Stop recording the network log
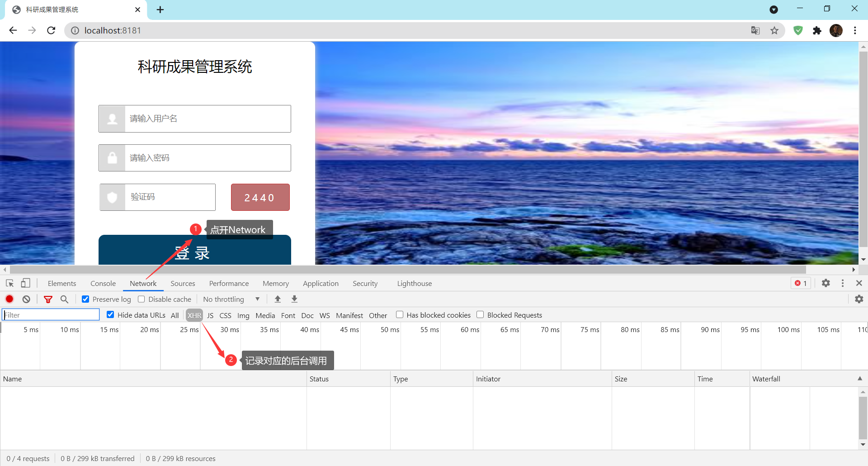The height and width of the screenshot is (466, 868). pyautogui.click(x=9, y=299)
